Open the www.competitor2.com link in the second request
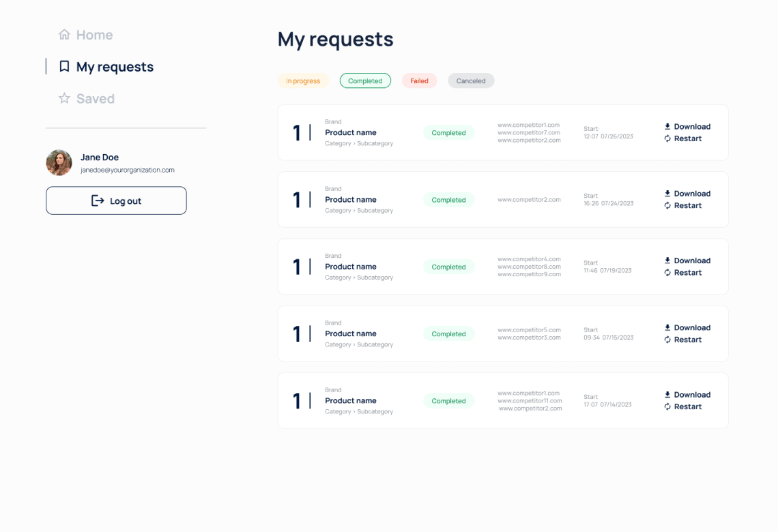The width and height of the screenshot is (778, 532). tap(529, 200)
